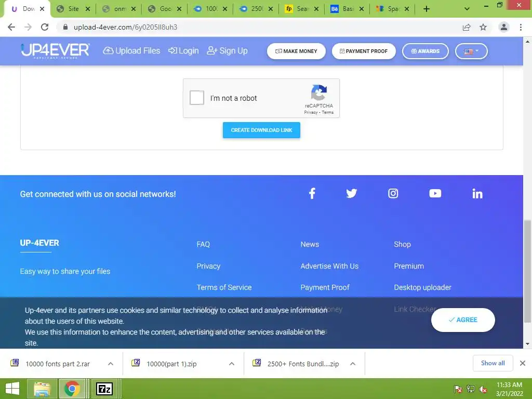
Task: View site security lock info
Action: [65, 27]
